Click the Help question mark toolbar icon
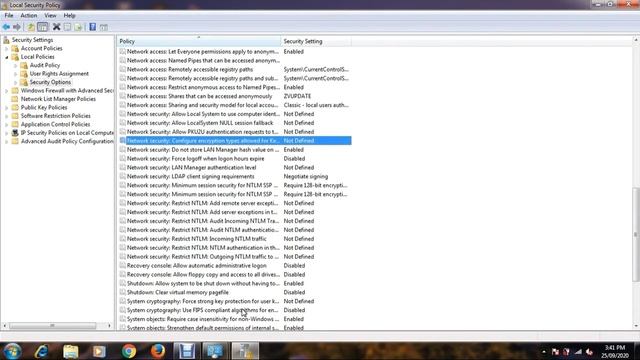Image resolution: width=640 pixels, height=360 pixels. pyautogui.click(x=93, y=27)
